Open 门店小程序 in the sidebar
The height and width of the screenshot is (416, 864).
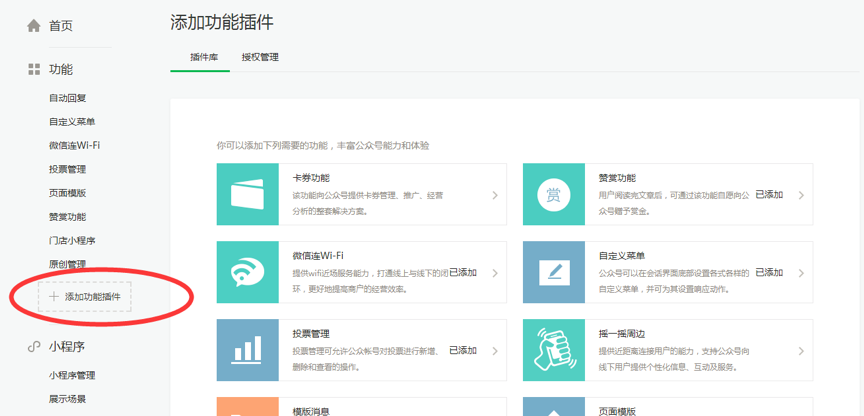pos(72,241)
